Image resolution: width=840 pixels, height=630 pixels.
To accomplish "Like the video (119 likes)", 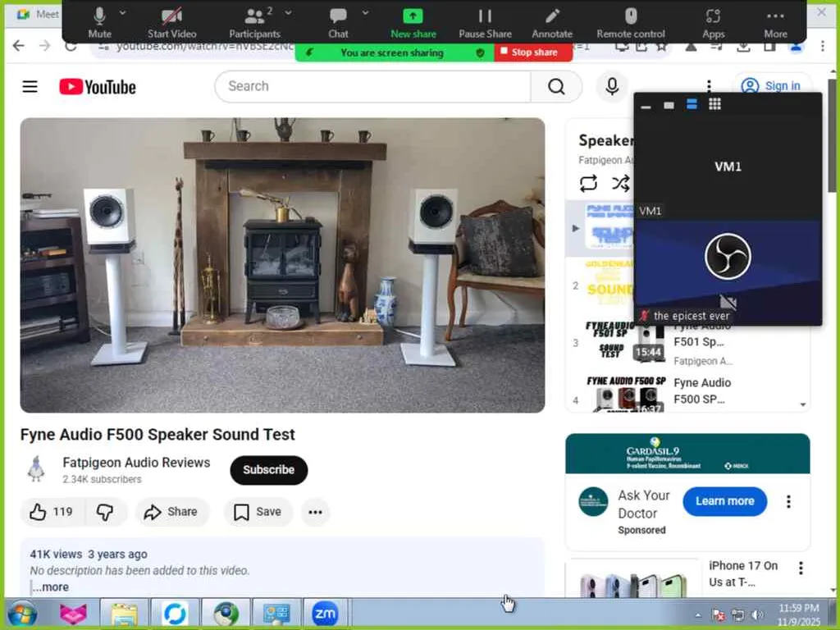I will coord(52,512).
